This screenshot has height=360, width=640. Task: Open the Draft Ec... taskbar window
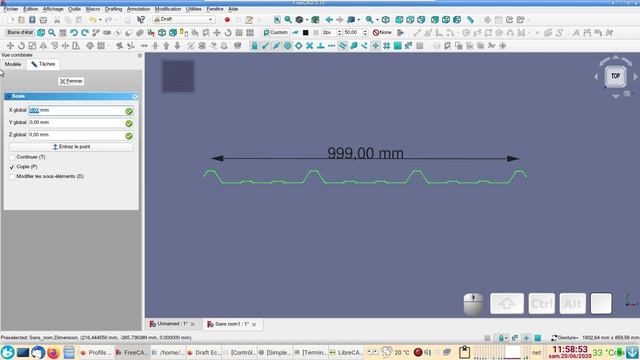click(x=204, y=352)
